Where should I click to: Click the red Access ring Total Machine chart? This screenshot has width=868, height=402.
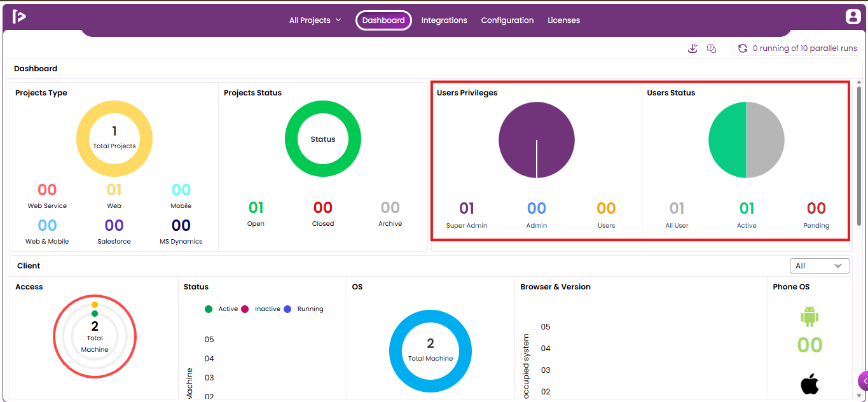coord(95,336)
